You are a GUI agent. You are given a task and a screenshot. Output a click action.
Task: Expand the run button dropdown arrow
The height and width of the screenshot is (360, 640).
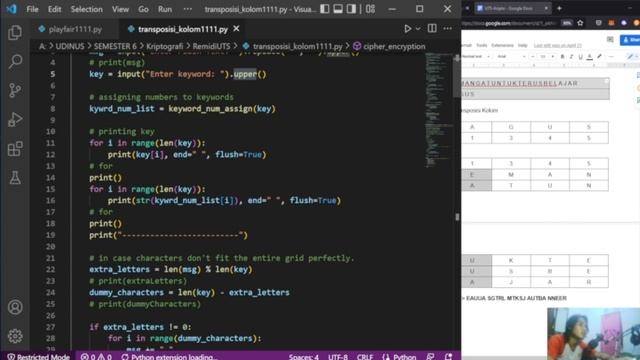pos(418,29)
